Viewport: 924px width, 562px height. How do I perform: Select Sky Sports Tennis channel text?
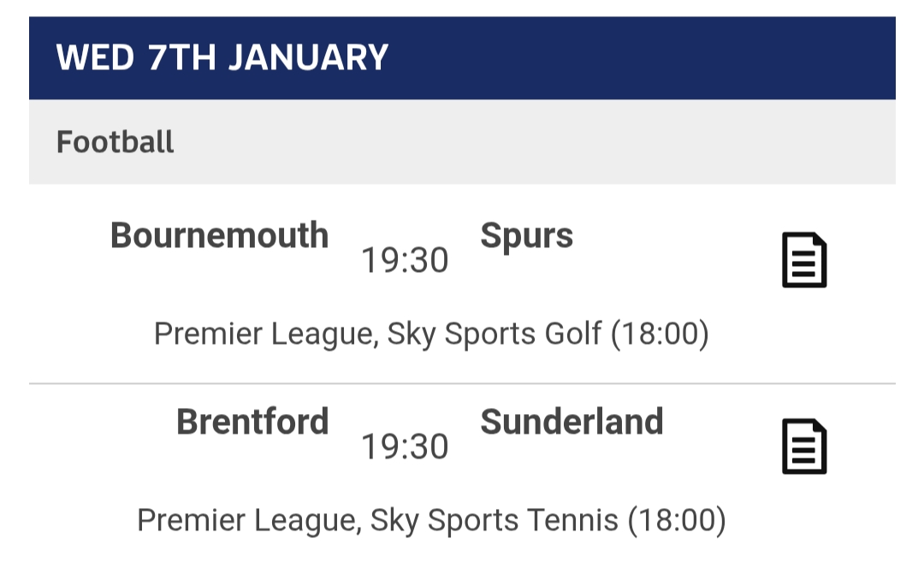(495, 520)
